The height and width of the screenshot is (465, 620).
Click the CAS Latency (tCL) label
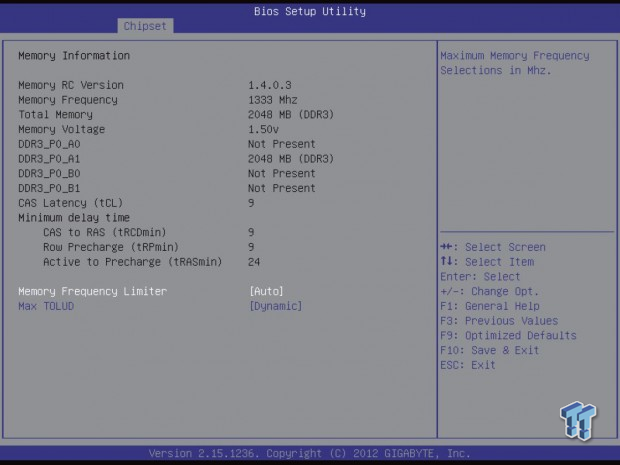71,203
